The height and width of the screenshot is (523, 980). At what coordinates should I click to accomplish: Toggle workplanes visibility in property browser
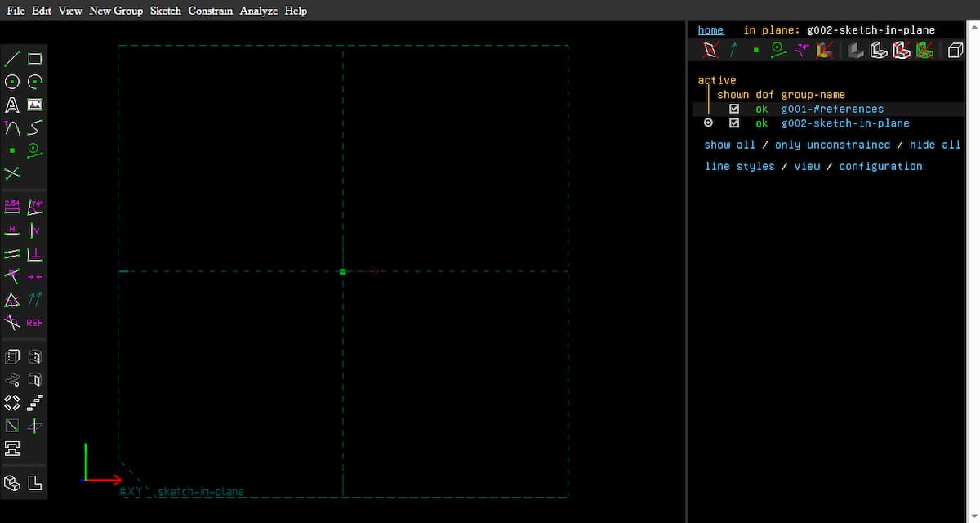point(711,51)
